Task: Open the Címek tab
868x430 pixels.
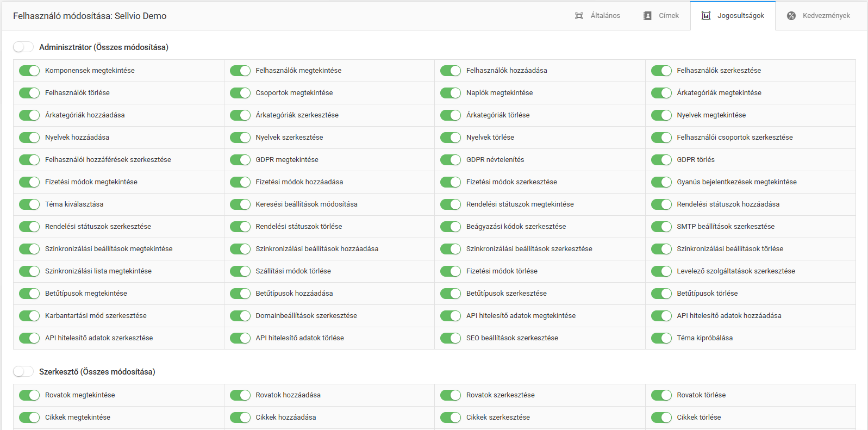Action: click(x=668, y=16)
